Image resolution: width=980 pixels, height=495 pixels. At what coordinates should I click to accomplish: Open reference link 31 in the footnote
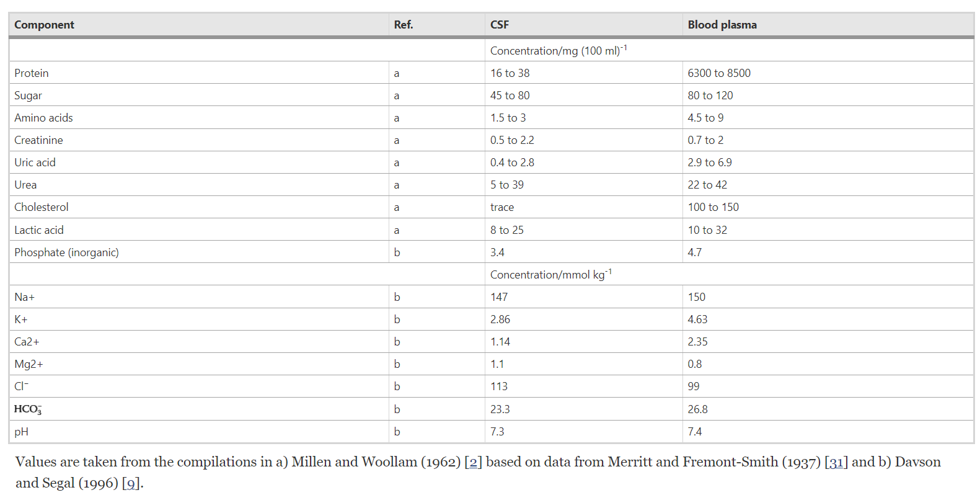[836, 462]
